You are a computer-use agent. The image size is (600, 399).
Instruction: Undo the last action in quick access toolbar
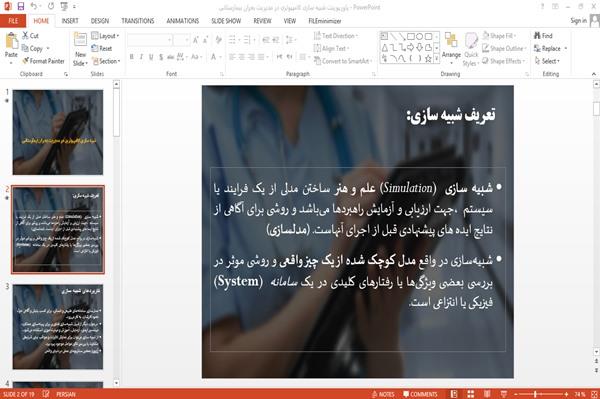[34, 7]
